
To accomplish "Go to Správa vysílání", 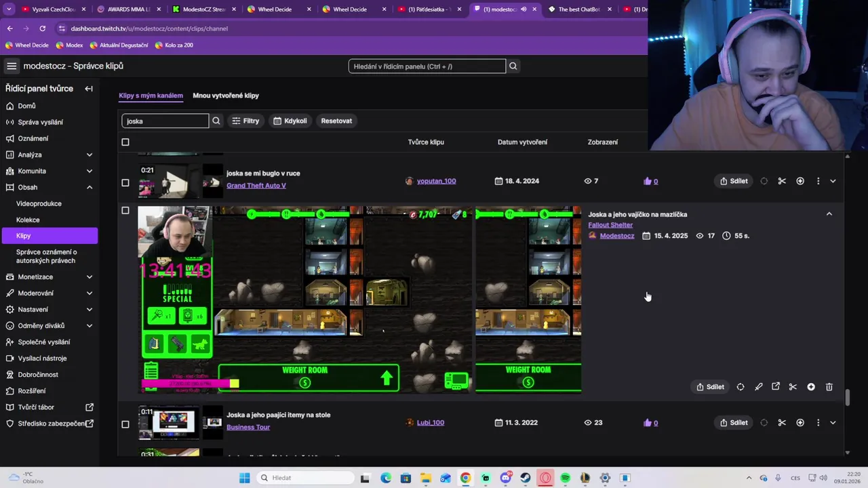I will [x=41, y=122].
